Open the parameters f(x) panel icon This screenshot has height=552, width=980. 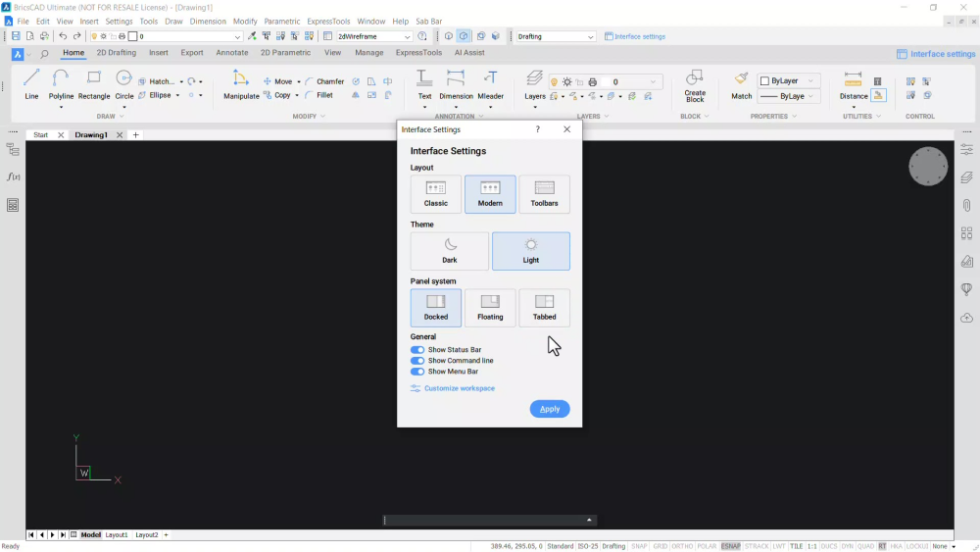[x=13, y=176]
